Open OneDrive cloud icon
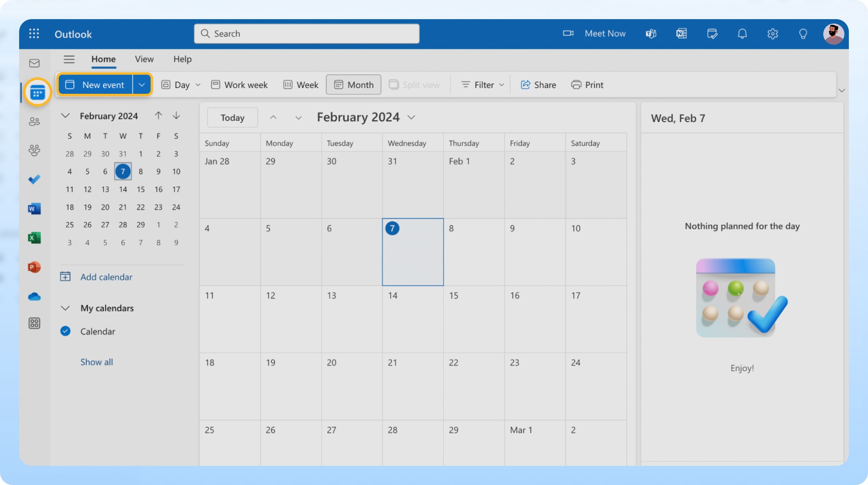 (x=34, y=296)
